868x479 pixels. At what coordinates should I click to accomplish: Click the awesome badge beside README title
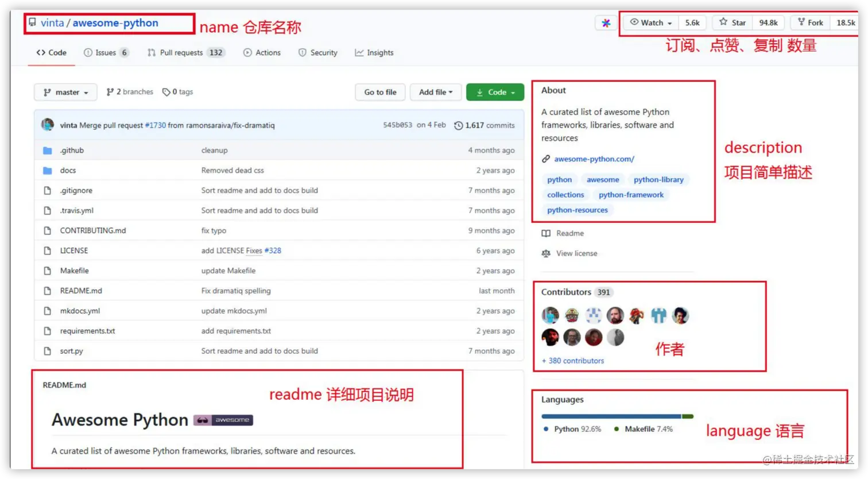223,420
